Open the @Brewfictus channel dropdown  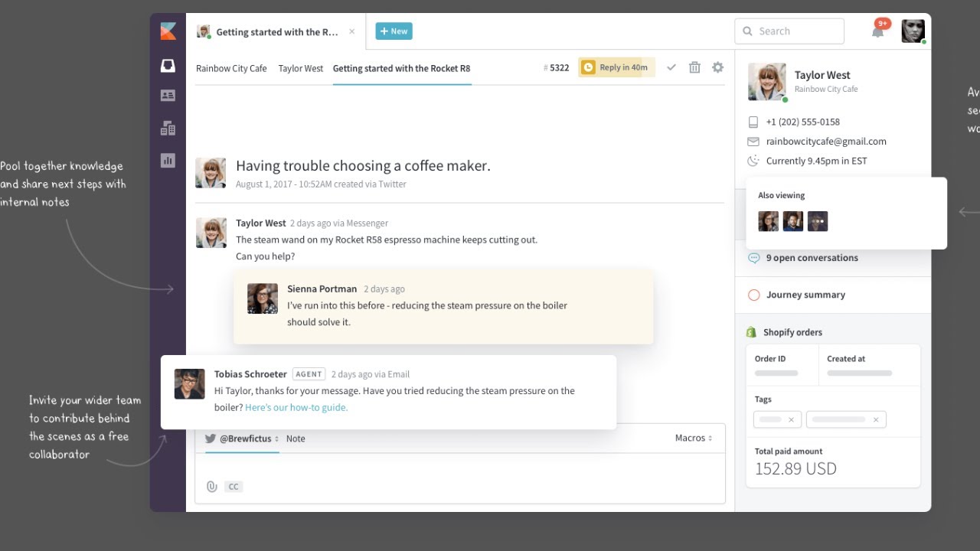[x=250, y=439]
